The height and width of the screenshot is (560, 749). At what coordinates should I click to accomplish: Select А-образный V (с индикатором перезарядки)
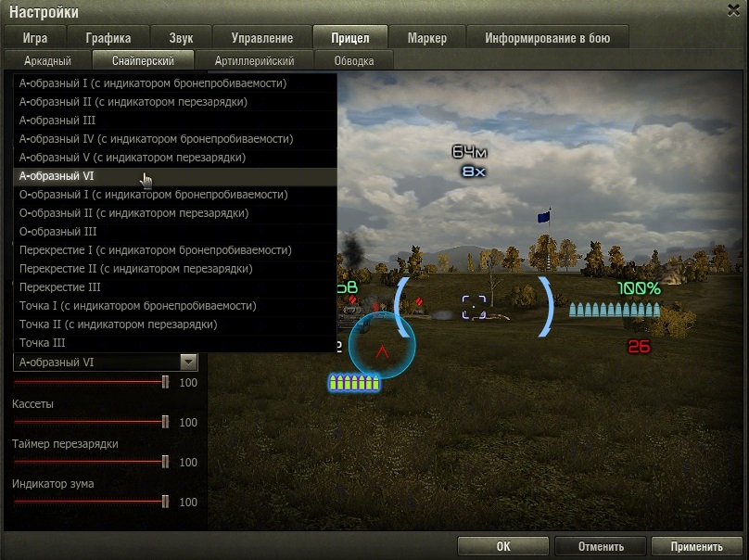(175, 158)
